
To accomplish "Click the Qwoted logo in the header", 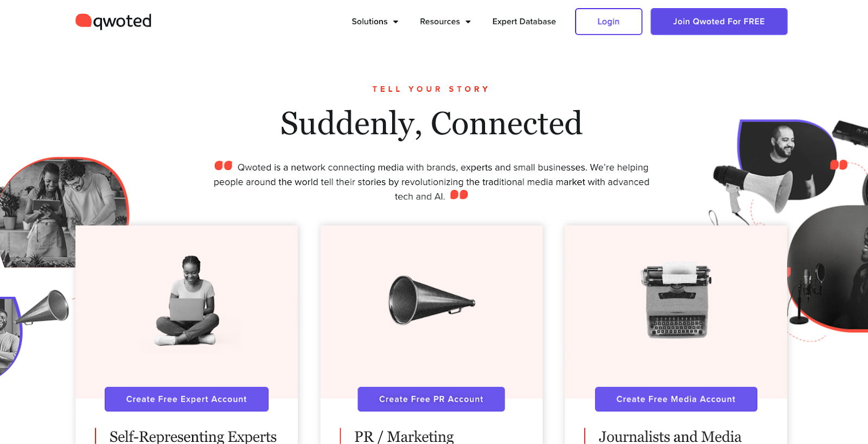I will 113,21.
